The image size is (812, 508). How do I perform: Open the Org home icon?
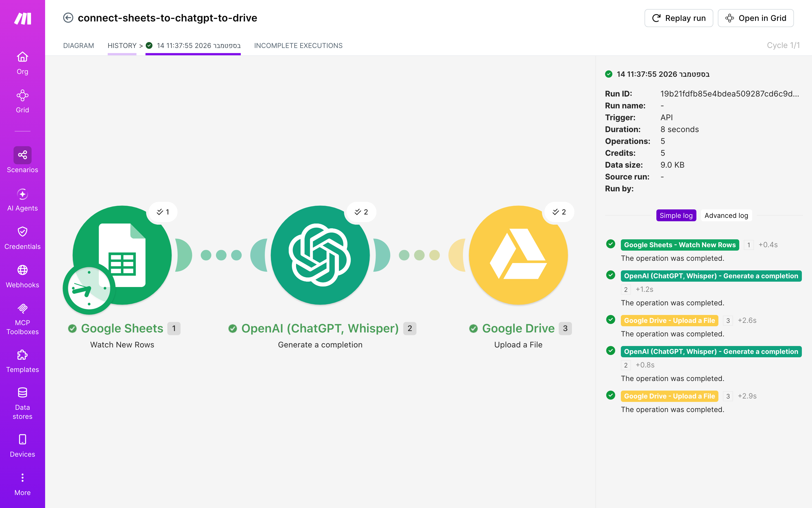(23, 57)
